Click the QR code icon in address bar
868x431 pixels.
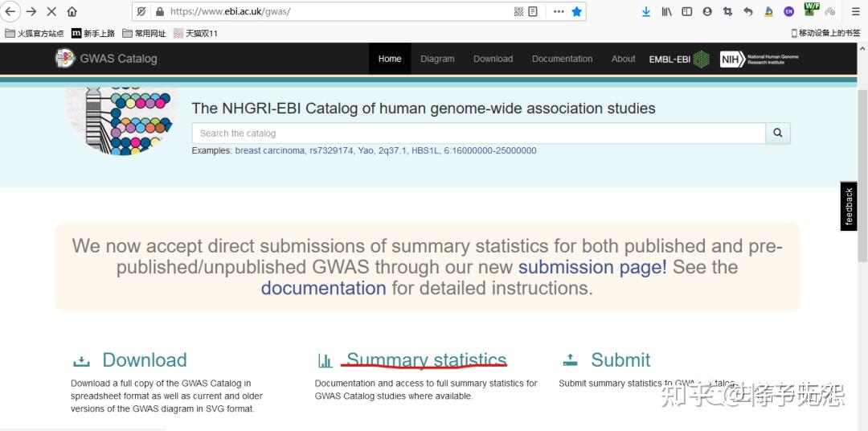click(x=518, y=11)
